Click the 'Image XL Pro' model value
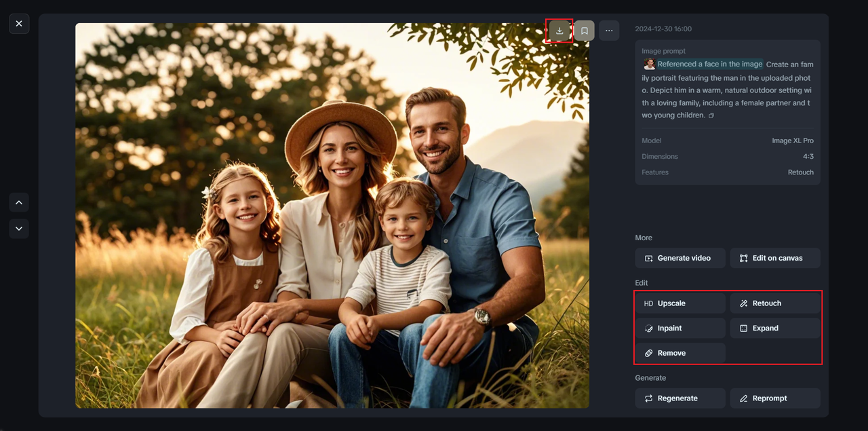Screen dimensions: 868x431 (x=793, y=140)
